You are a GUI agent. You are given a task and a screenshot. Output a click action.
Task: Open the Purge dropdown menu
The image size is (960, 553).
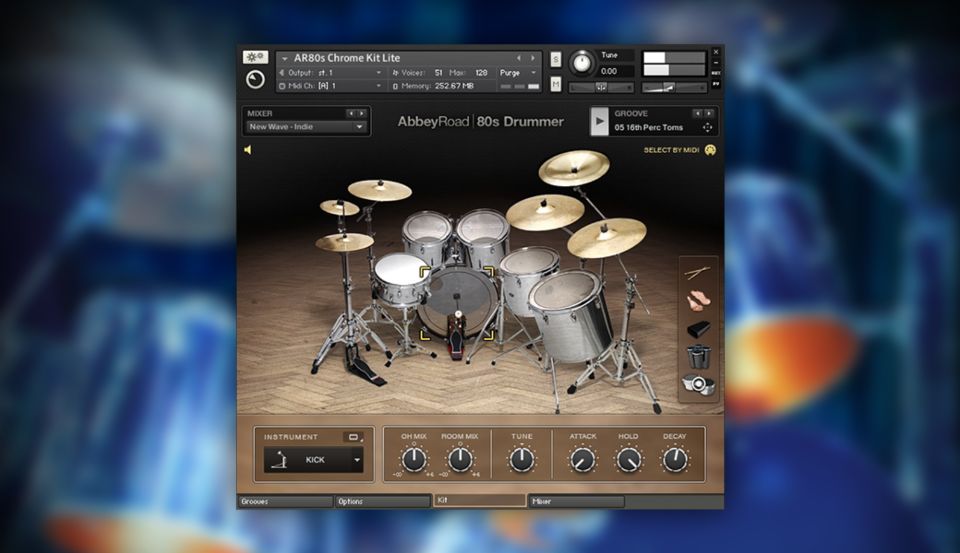click(519, 73)
